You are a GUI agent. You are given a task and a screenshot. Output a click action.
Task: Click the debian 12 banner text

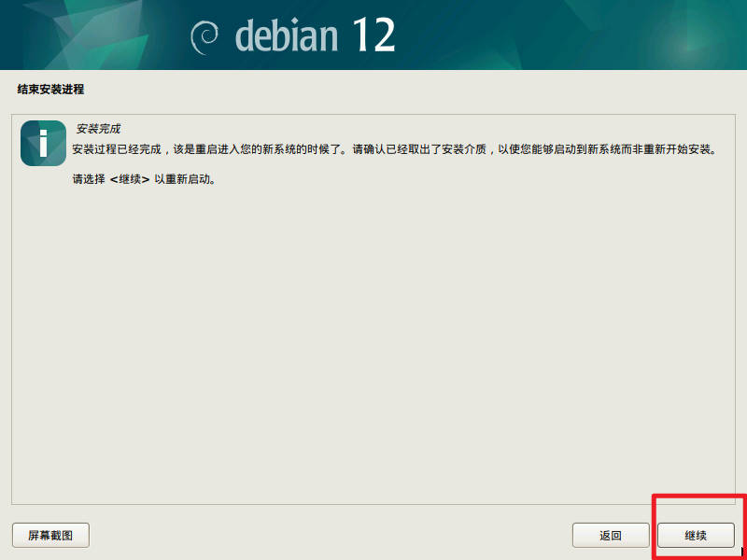pyautogui.click(x=316, y=35)
